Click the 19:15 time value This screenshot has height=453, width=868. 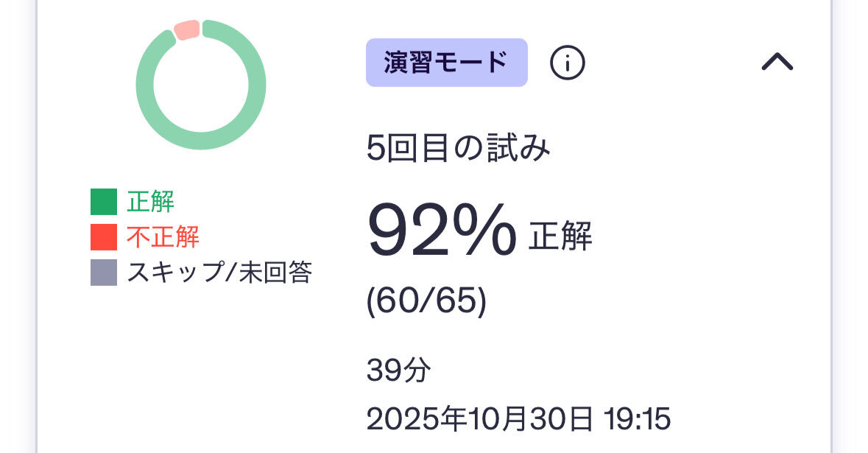coord(638,419)
